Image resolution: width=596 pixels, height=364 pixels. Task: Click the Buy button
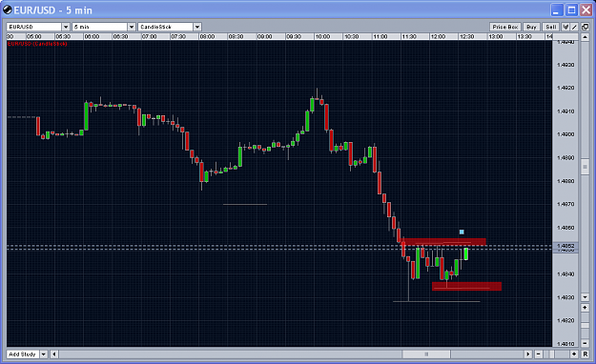tap(531, 27)
